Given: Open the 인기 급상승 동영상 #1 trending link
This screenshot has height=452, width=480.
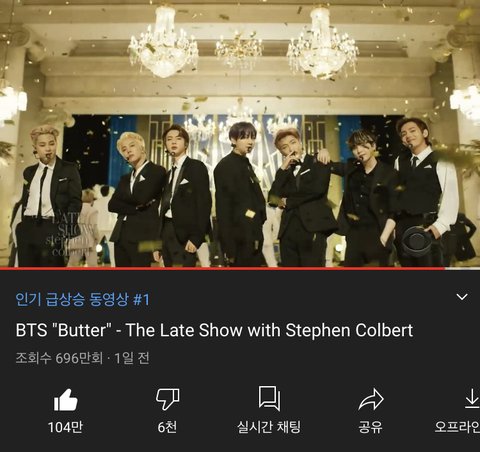Looking at the screenshot, I should click(x=82, y=299).
